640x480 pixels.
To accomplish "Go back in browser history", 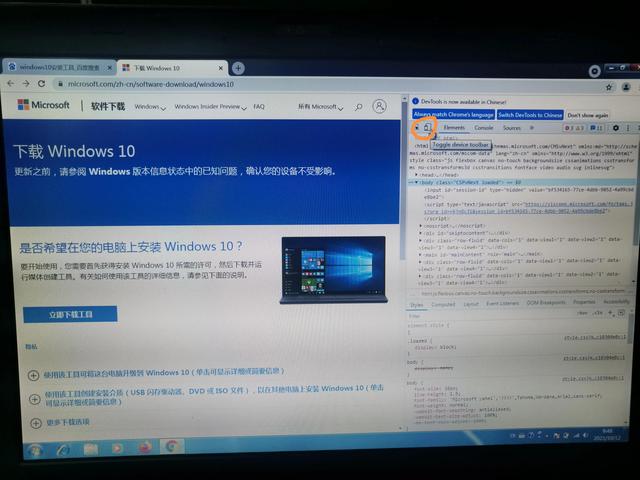I will point(11,83).
